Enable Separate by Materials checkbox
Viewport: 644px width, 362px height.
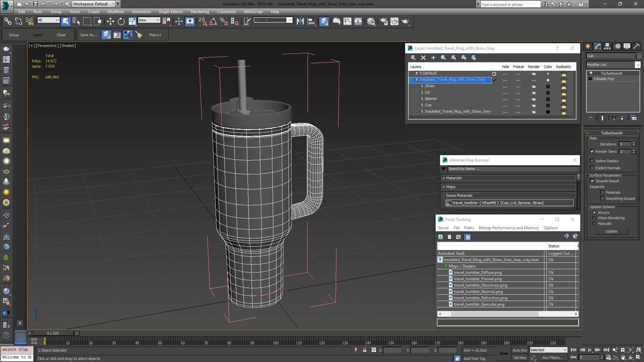[x=602, y=192]
